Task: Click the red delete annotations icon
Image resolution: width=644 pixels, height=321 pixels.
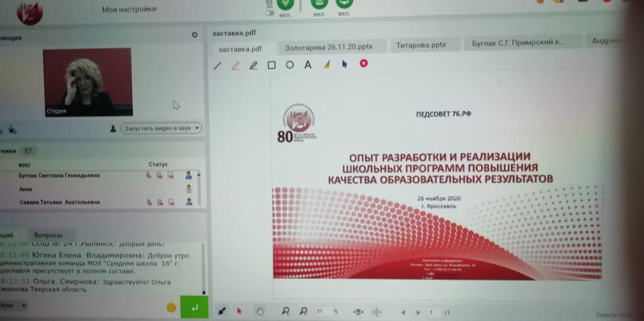Action: pos(364,64)
